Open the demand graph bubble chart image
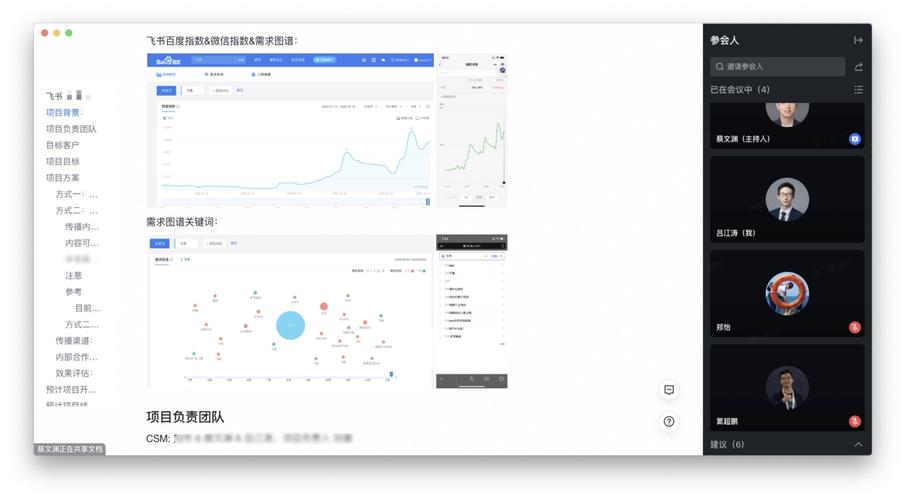The image size is (906, 500). click(291, 312)
